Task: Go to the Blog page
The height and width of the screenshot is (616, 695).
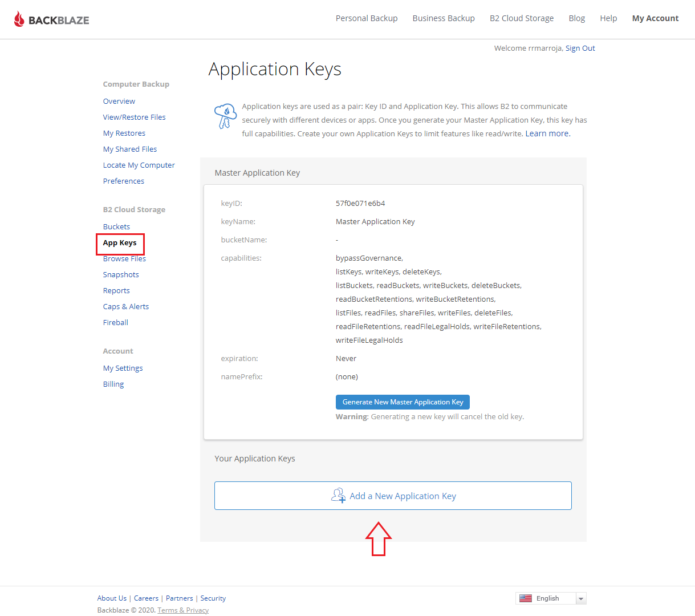Action: (x=577, y=18)
